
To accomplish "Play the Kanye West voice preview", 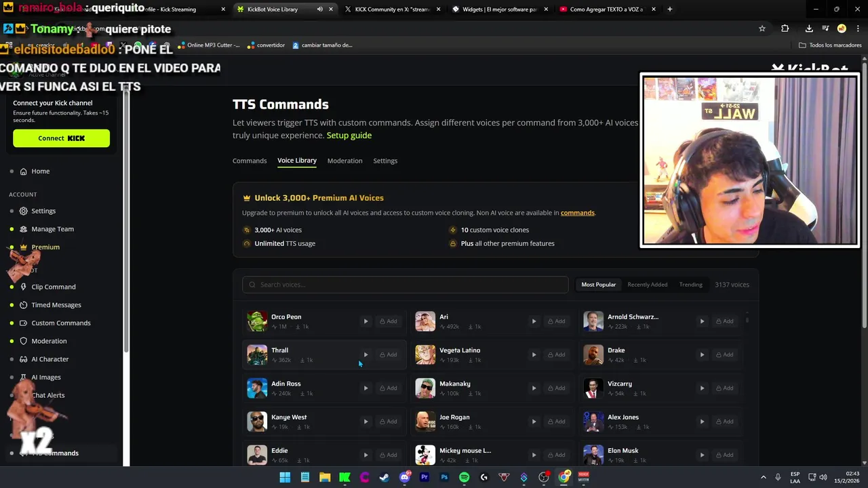I will click(x=366, y=422).
